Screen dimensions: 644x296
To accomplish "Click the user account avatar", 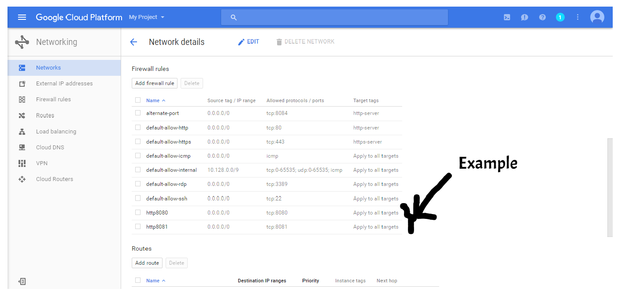I will coord(597,17).
